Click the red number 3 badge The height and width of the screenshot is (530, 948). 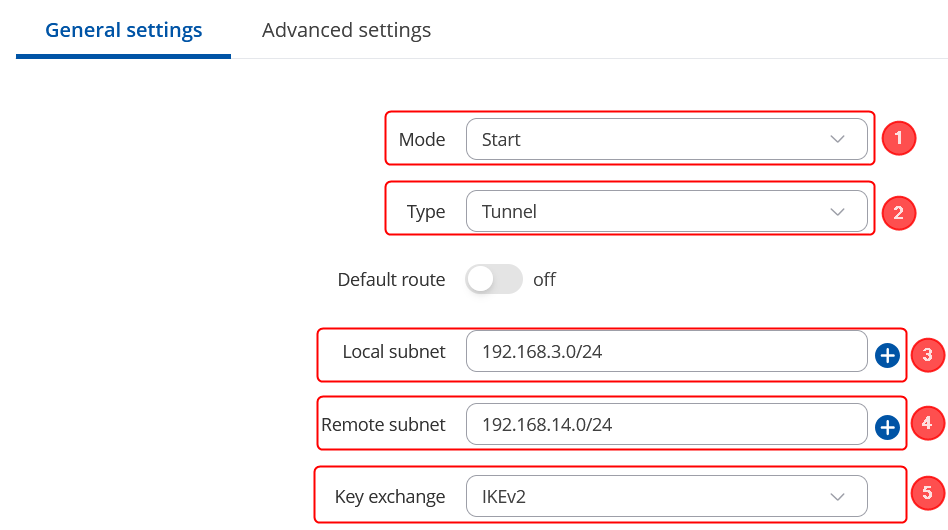(x=927, y=354)
